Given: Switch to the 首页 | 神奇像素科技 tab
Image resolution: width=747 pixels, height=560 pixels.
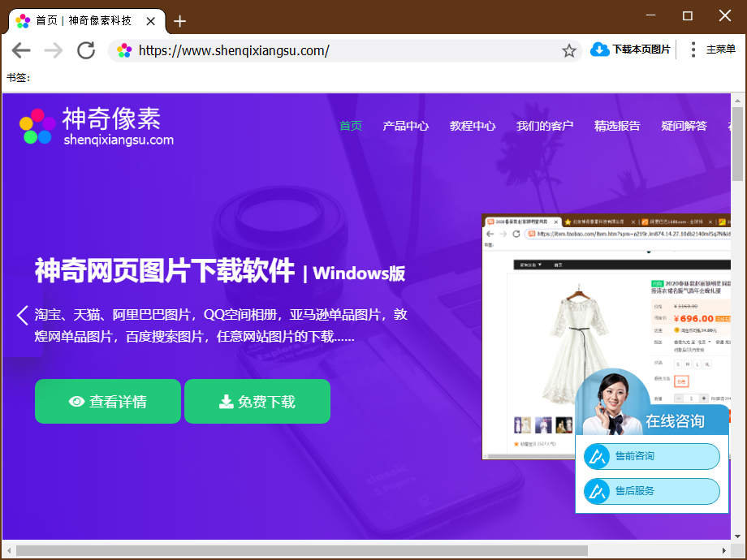Looking at the screenshot, I should 81,21.
